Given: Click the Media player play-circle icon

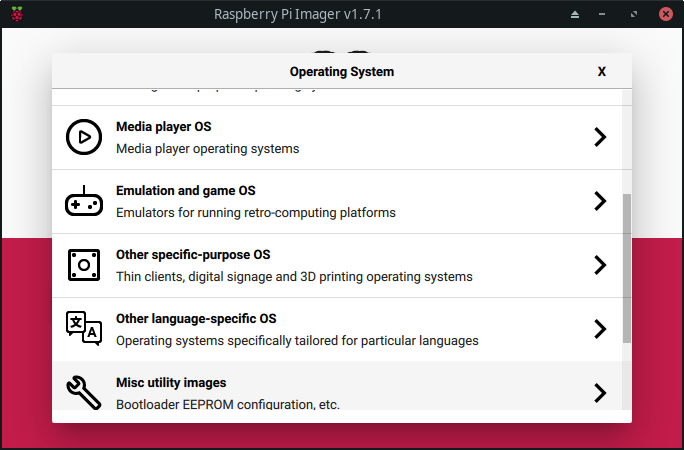Looking at the screenshot, I should click(83, 137).
